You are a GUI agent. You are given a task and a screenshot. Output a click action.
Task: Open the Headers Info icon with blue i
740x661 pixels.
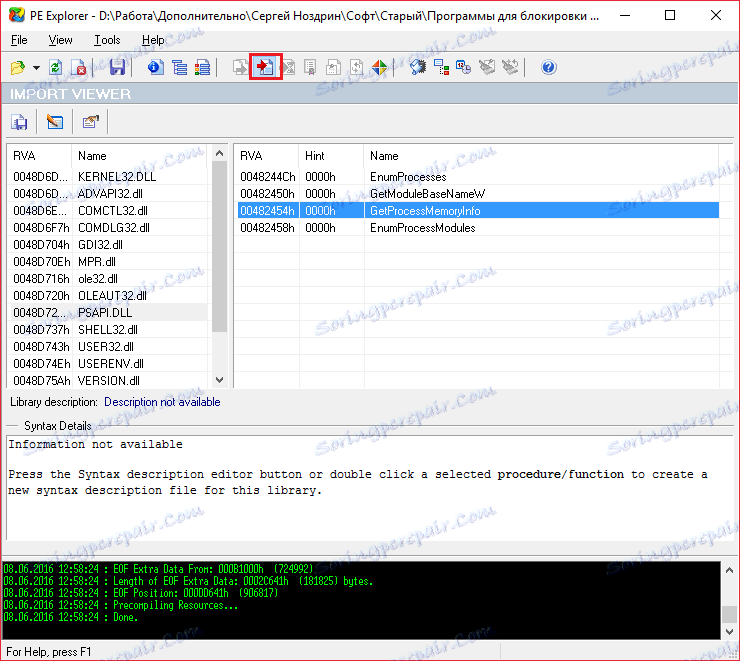pyautogui.click(x=156, y=67)
